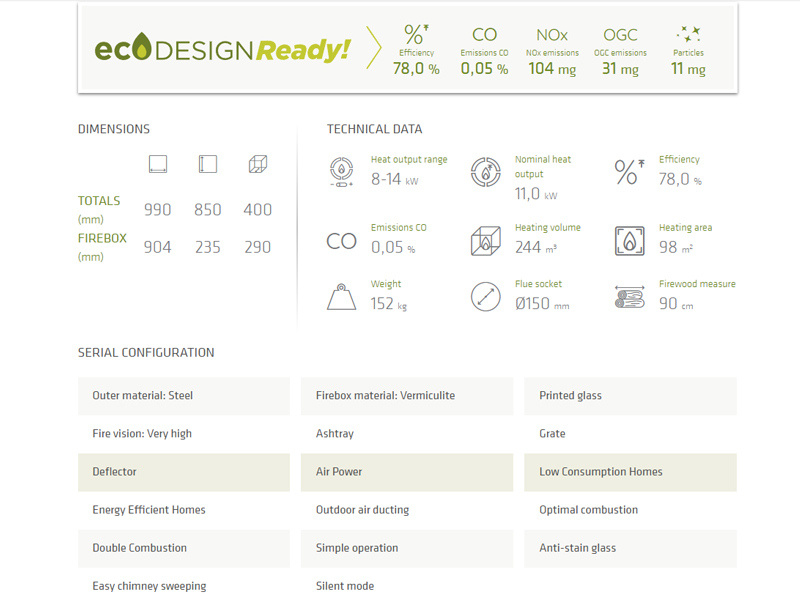Click the Heat output range icon

(x=341, y=172)
